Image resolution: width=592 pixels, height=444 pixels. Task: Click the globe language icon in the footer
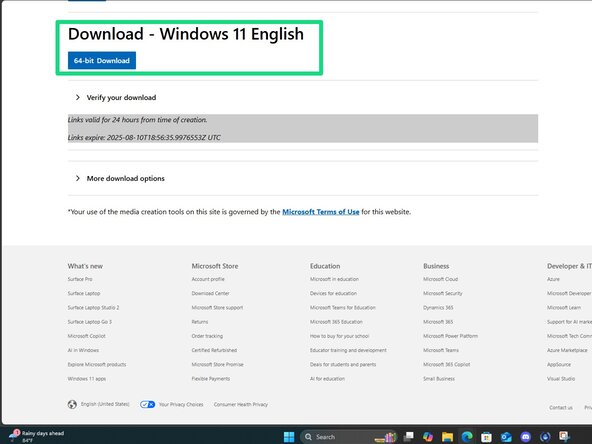(x=72, y=404)
